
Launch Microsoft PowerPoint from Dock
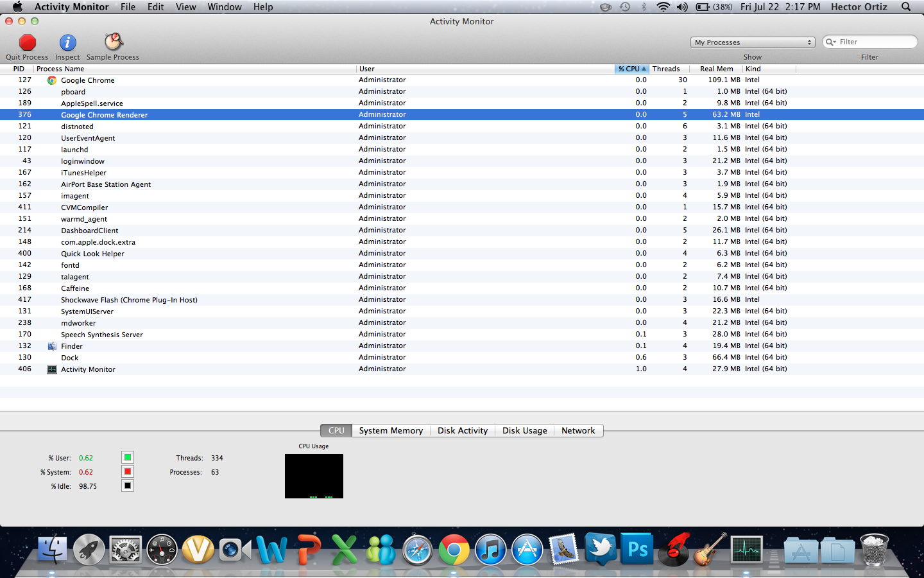(308, 550)
